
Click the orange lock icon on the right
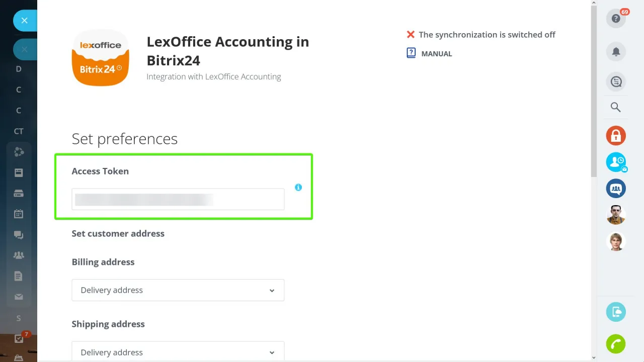pyautogui.click(x=616, y=135)
